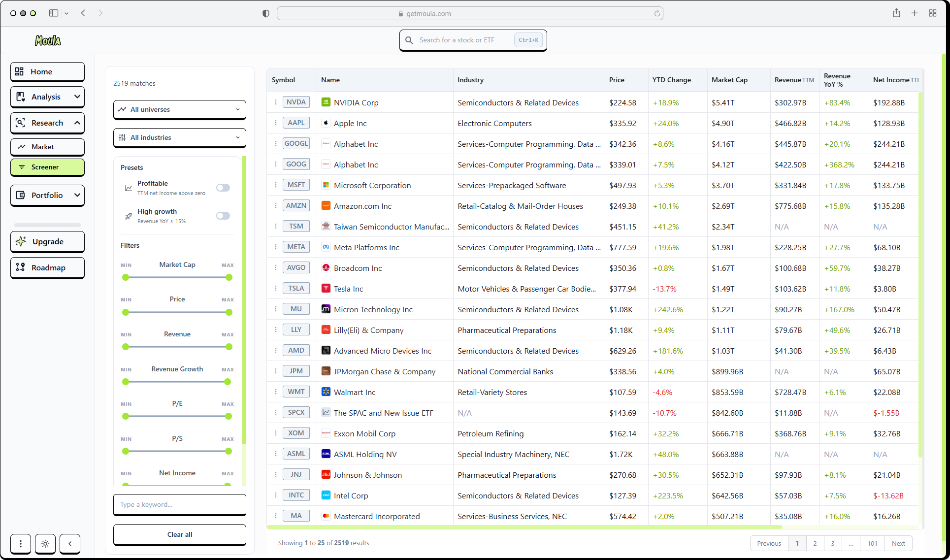Click the row options dots for NVDA
Image resolution: width=950 pixels, height=560 pixels.
pos(275,102)
